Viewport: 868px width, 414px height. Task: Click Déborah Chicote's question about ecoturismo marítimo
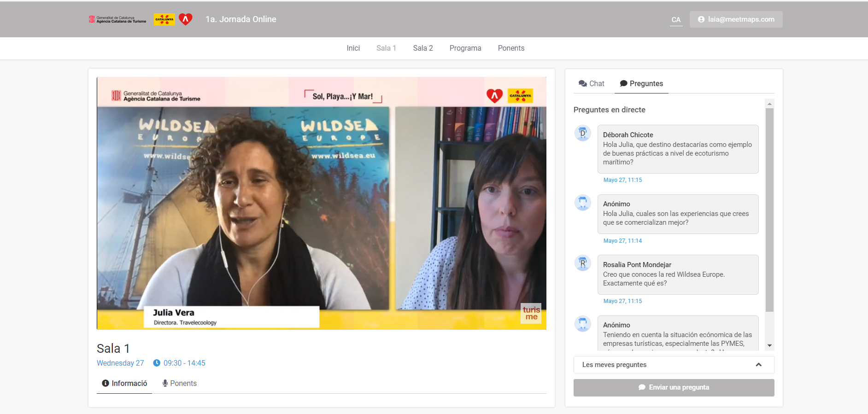tap(678, 149)
